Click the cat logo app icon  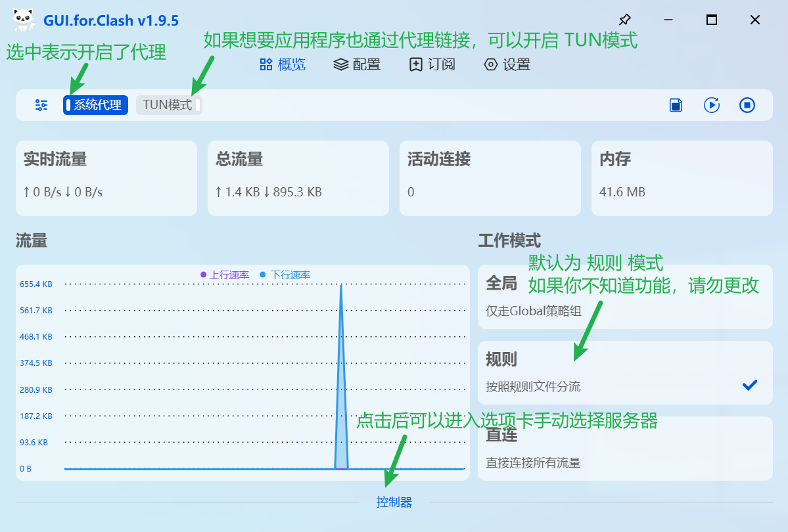24,20
